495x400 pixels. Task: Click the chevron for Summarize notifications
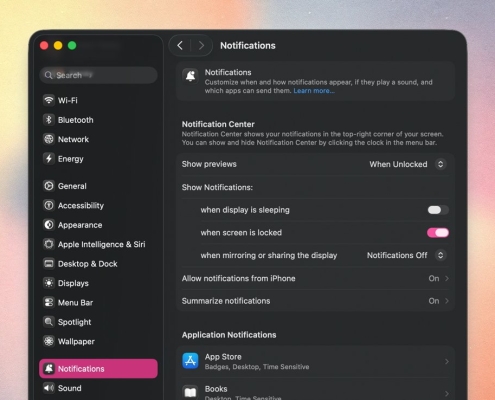[x=447, y=301]
